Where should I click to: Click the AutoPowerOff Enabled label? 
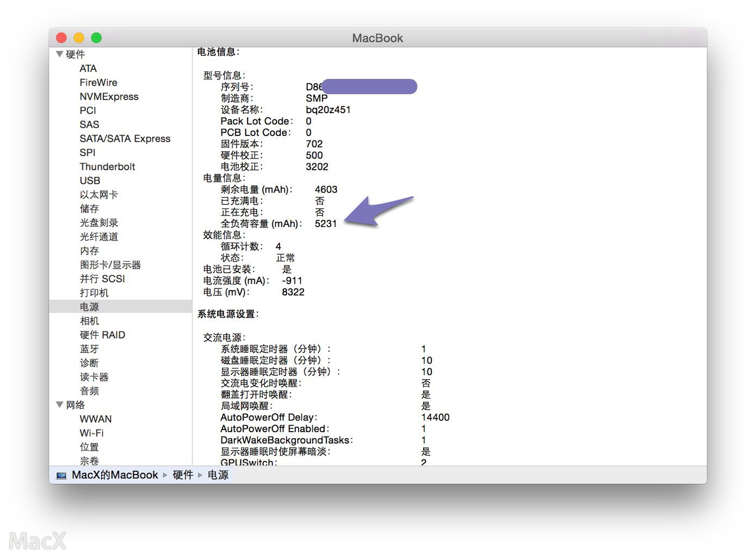coord(274,429)
